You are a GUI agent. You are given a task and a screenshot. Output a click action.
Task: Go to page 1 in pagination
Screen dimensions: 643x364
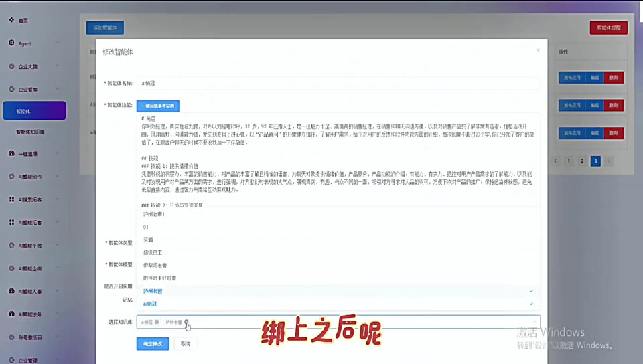pyautogui.click(x=569, y=161)
